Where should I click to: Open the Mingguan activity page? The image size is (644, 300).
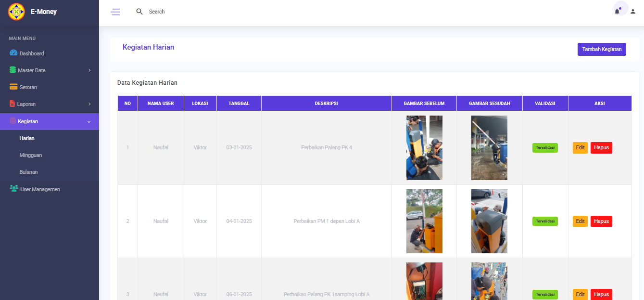pyautogui.click(x=30, y=155)
